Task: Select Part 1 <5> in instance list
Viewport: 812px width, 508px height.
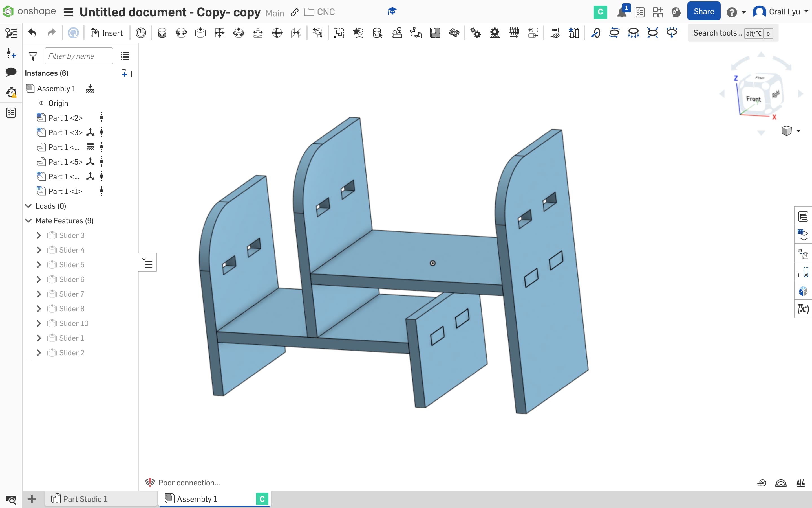Action: click(x=65, y=162)
